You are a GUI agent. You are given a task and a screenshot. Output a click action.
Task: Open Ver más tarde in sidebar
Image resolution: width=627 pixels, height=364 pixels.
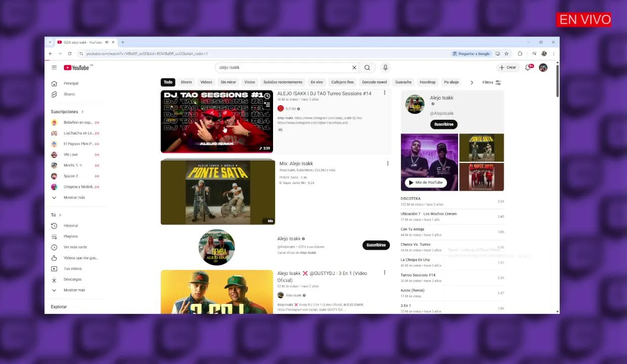tap(76, 247)
